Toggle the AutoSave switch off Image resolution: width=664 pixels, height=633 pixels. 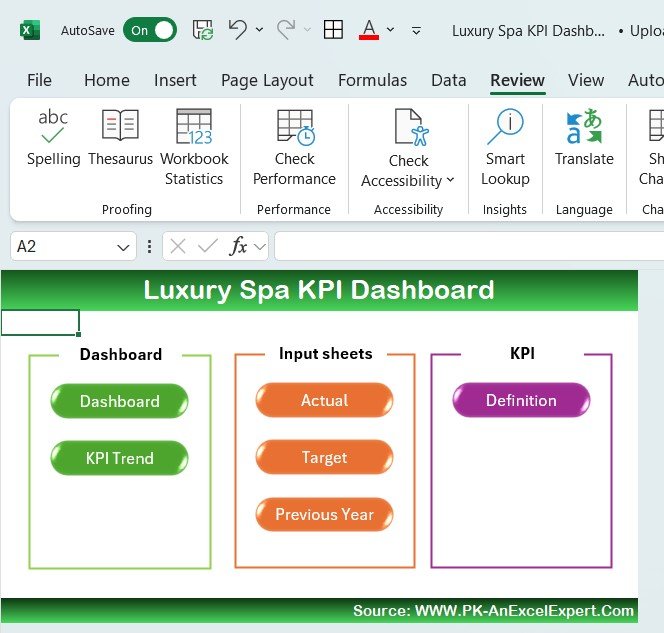150,30
